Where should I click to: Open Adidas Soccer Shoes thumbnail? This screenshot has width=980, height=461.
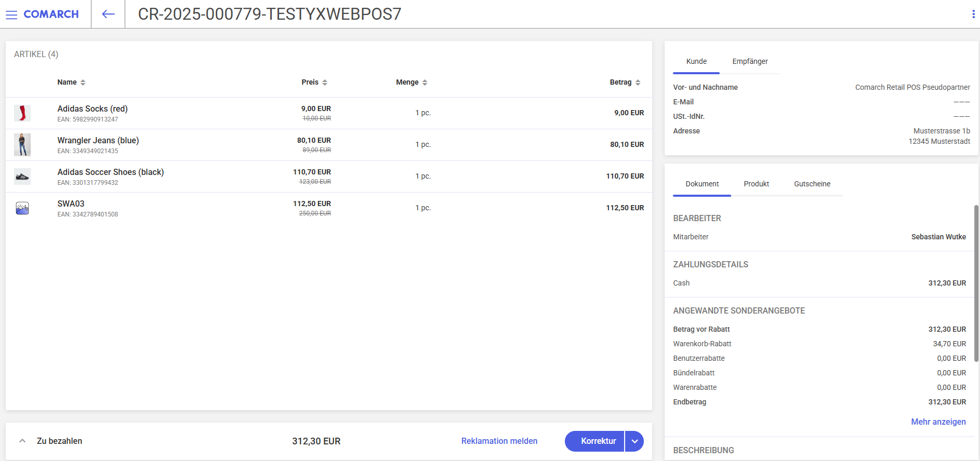click(x=22, y=177)
